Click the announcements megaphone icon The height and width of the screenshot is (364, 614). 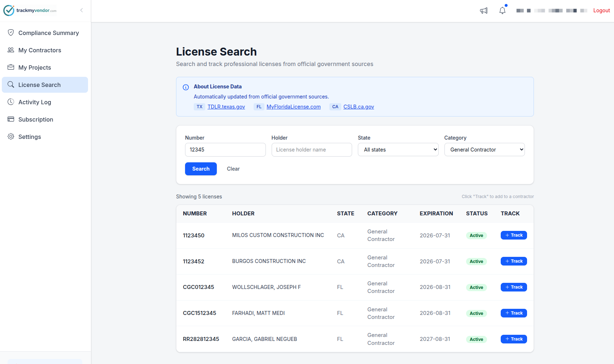point(484,11)
